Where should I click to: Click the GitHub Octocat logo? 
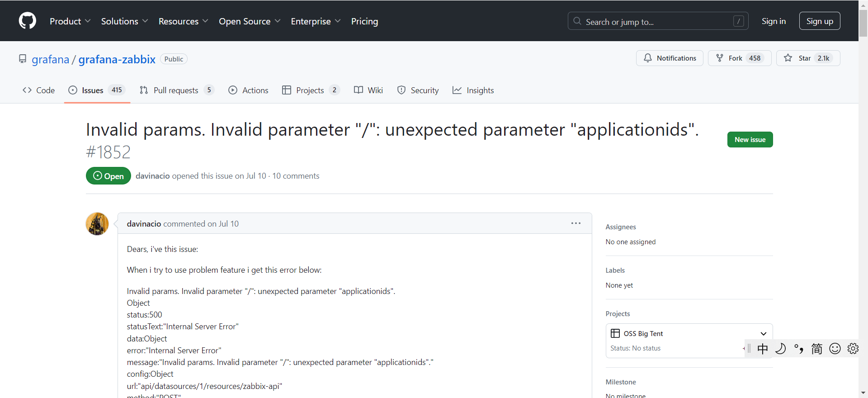[x=28, y=21]
